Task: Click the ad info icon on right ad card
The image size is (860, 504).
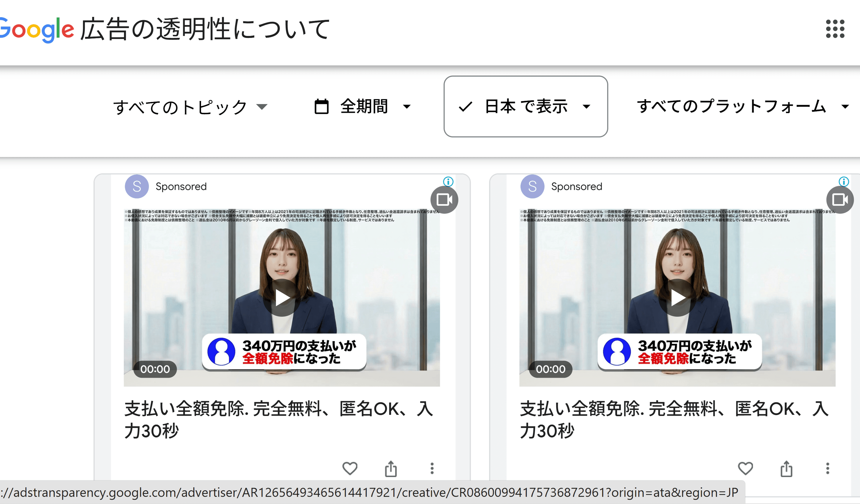Action: [844, 182]
